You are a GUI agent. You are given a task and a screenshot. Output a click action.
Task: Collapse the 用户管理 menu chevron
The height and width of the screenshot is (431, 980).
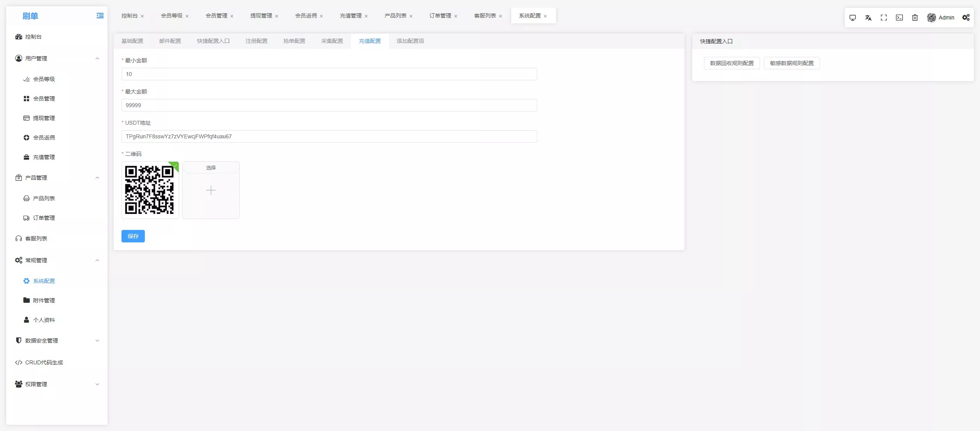click(97, 58)
